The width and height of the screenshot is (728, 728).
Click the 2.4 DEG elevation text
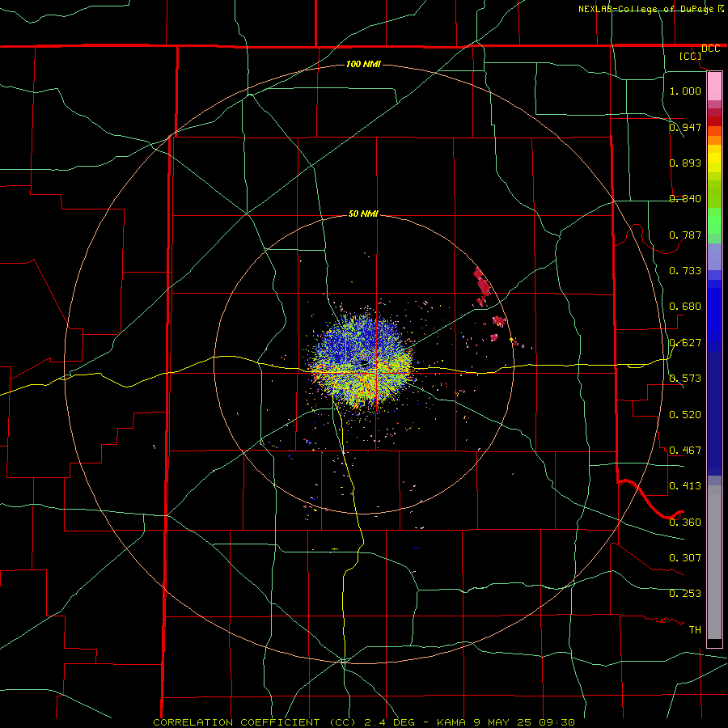pos(389,722)
